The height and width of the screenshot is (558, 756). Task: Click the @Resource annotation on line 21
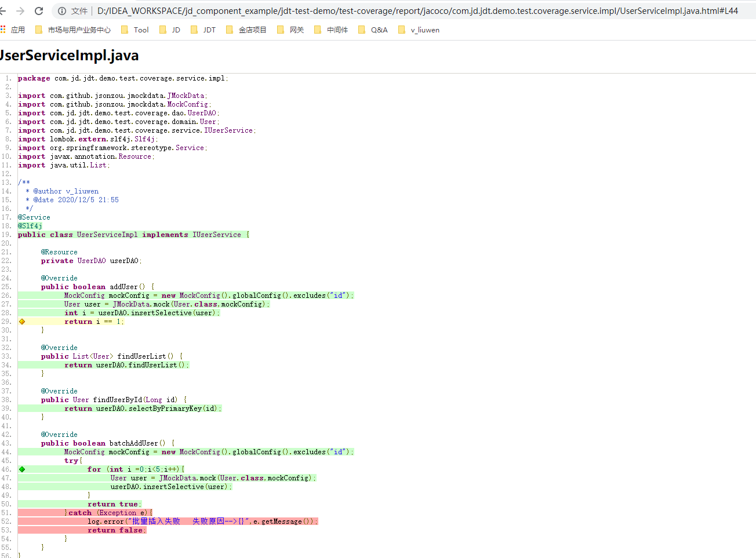[x=59, y=252]
